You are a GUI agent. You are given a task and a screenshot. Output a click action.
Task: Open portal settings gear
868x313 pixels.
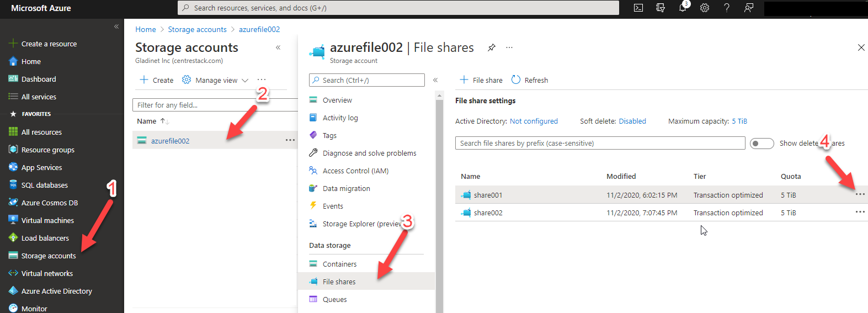point(705,8)
